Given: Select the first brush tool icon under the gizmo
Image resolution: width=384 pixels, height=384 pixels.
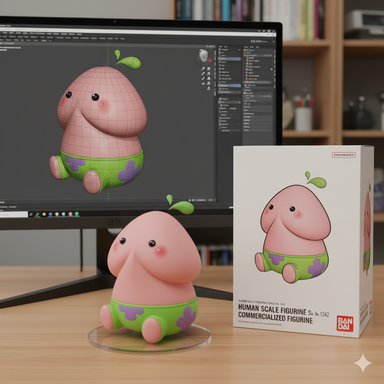Looking at the screenshot, I should tap(203, 69).
